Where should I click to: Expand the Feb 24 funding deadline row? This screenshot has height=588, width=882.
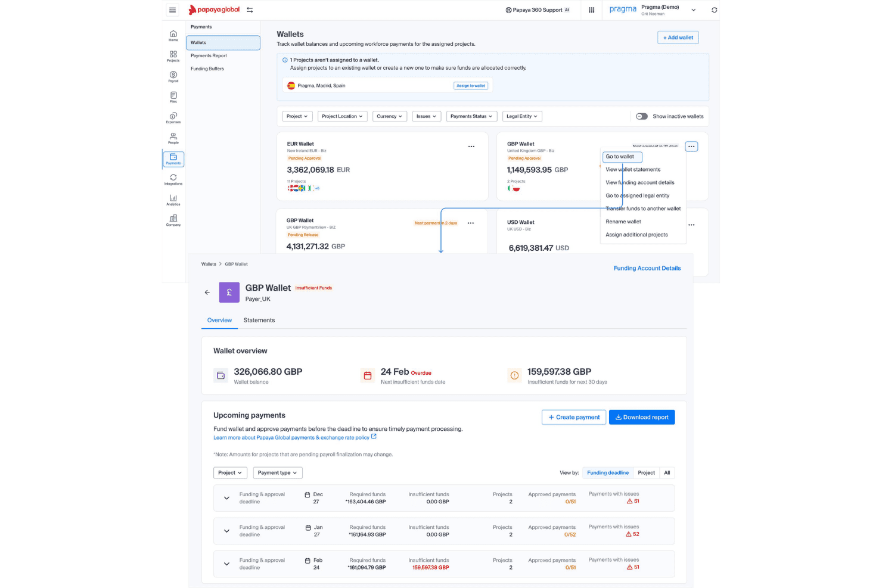pyautogui.click(x=226, y=564)
